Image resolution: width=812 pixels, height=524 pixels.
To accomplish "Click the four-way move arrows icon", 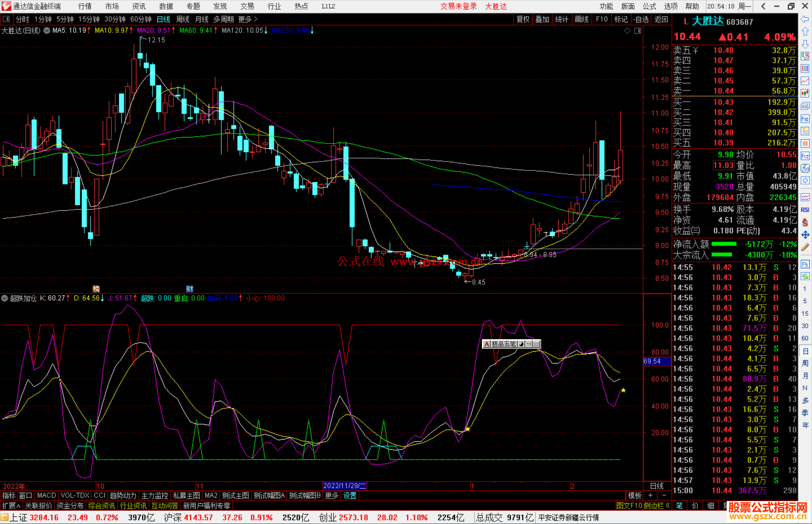I will [x=805, y=235].
